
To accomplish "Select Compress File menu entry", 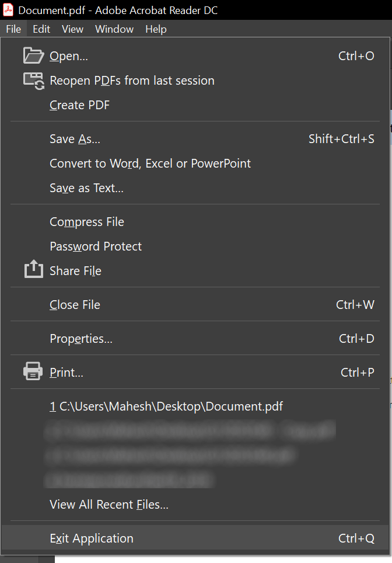I will coord(87,222).
